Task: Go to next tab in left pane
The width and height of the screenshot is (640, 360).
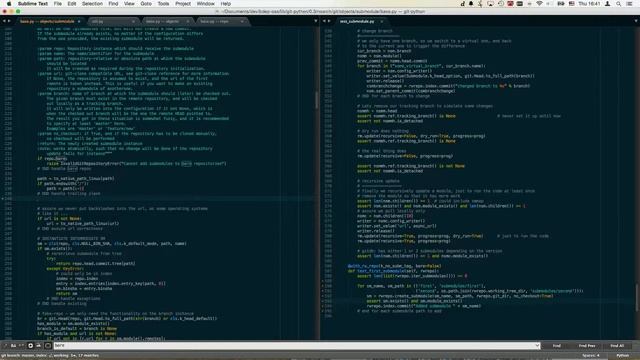Action: click(x=9, y=21)
